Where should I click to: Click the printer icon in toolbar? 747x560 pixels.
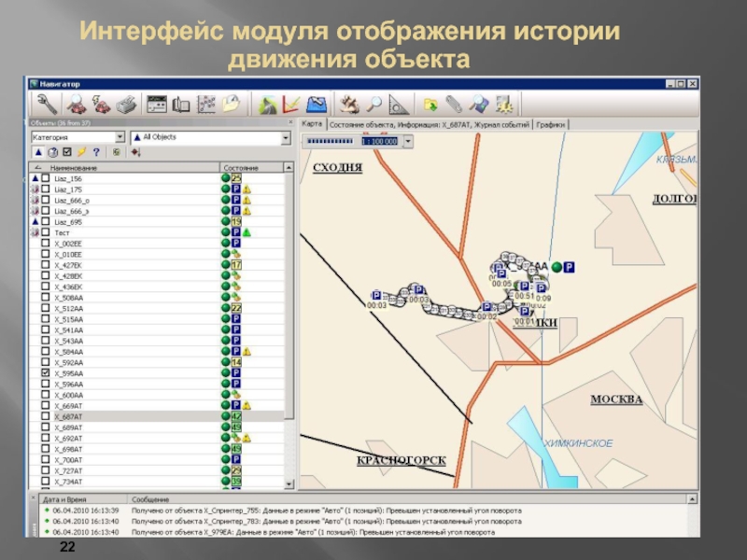point(128,104)
